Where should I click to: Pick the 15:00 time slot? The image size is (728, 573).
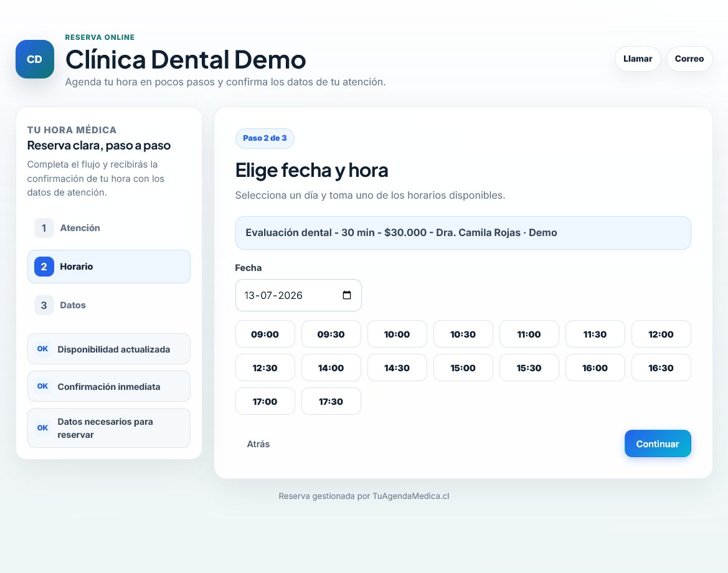pyautogui.click(x=463, y=367)
